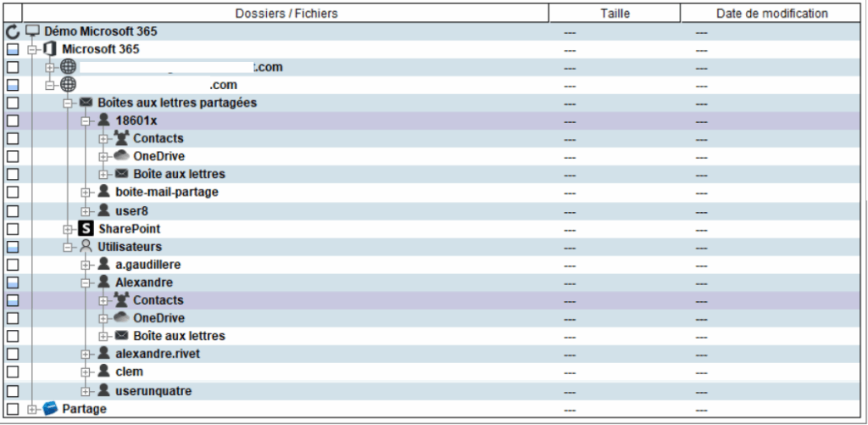
Task: Toggle the checkbox for the Alexandre row
Action: point(12,282)
